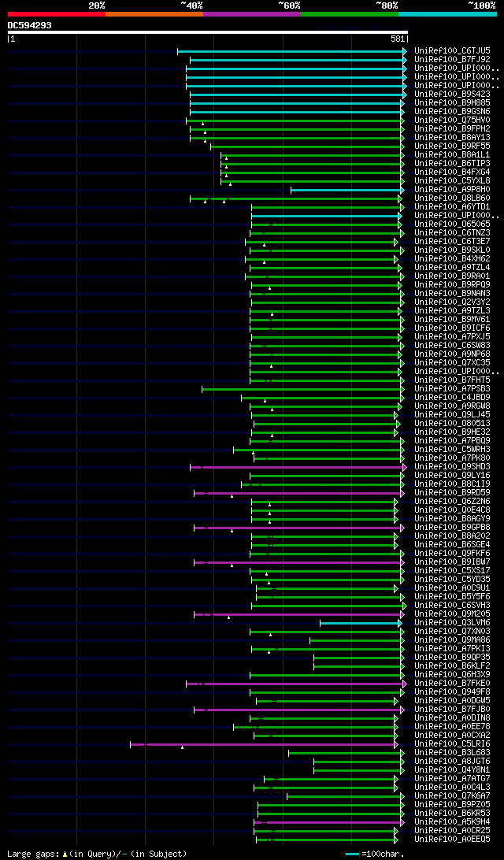Click the cyan alignment bar for C6TJU5

coord(291,51)
